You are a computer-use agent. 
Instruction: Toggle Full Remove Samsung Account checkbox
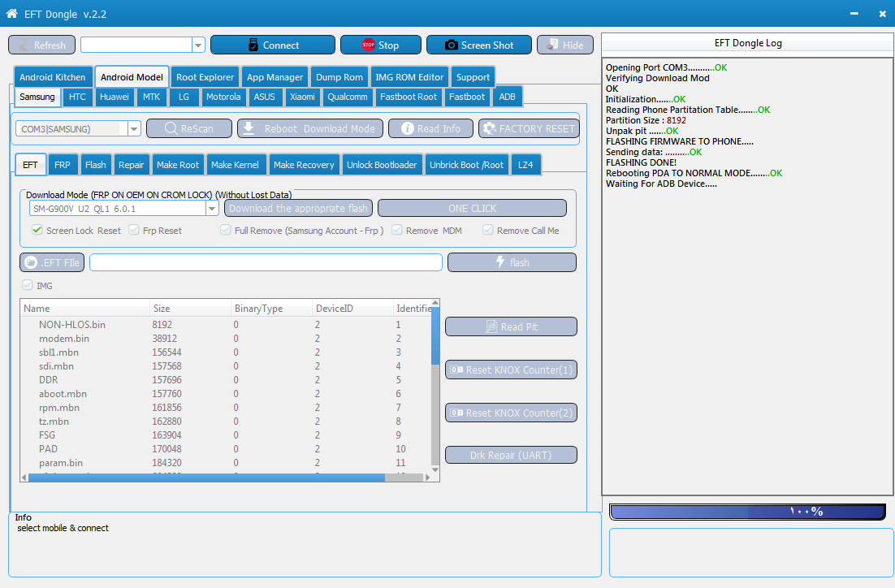click(226, 230)
